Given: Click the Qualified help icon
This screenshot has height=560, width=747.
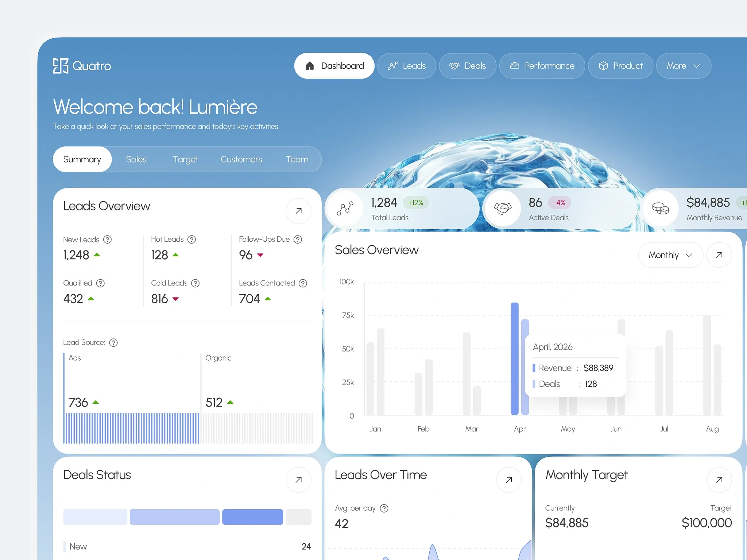Looking at the screenshot, I should (100, 283).
